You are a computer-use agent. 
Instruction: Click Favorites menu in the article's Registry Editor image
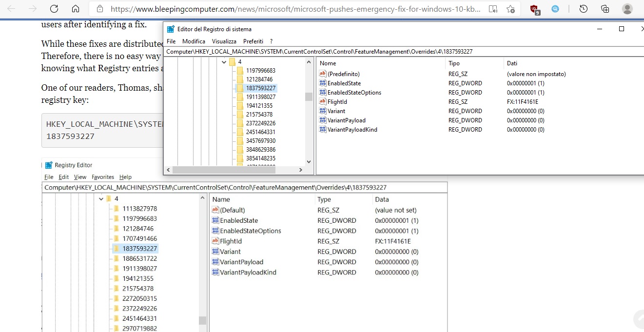pos(103,177)
